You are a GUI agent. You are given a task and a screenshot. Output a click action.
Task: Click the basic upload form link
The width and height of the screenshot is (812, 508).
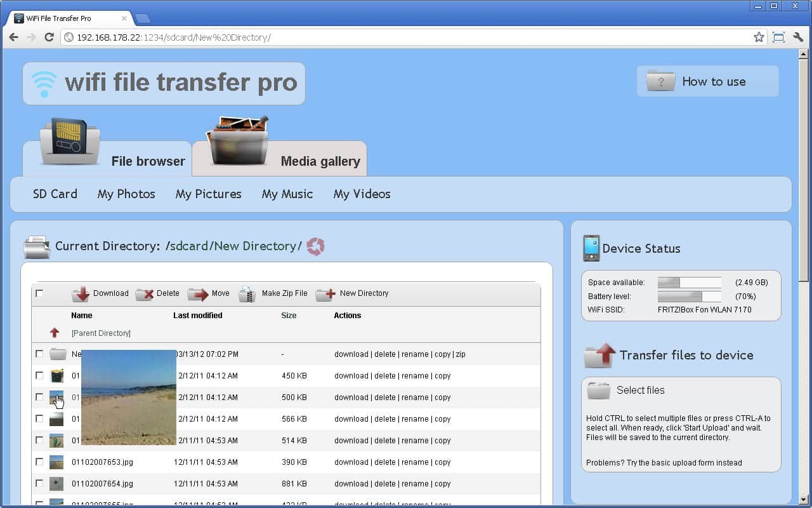(x=664, y=462)
